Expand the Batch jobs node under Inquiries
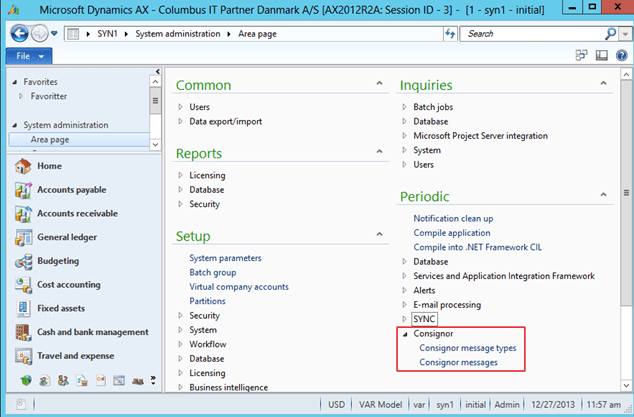The width and height of the screenshot is (634, 417). 404,107
